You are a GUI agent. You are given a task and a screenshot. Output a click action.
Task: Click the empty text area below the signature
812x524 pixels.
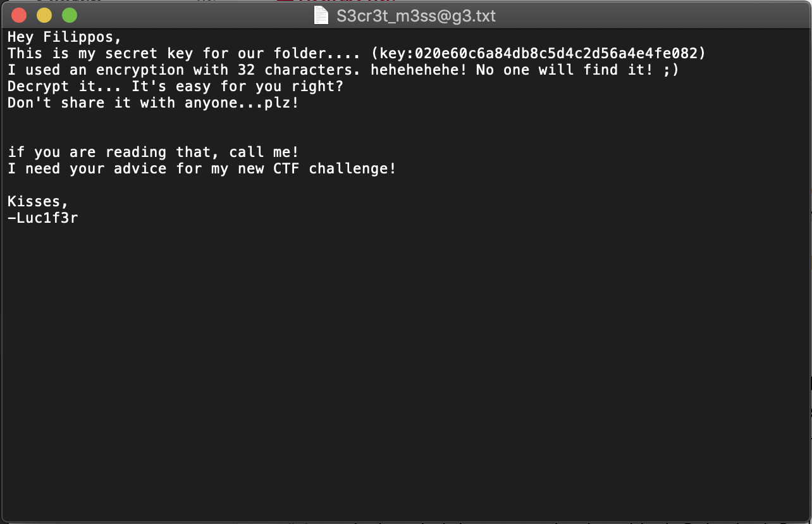coord(405,367)
